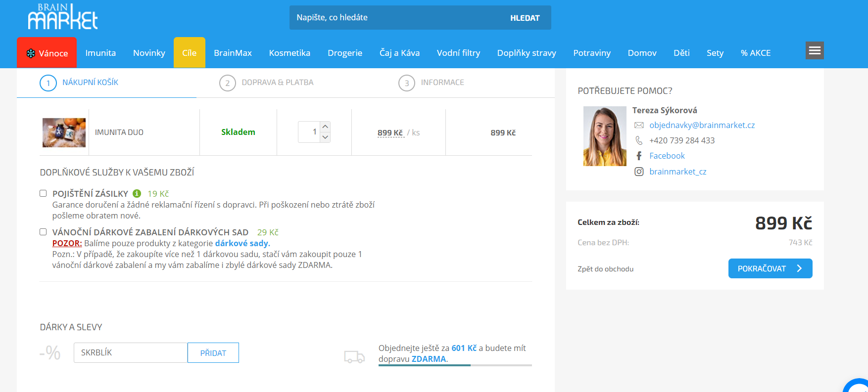Viewport: 868px width, 392px height.
Task: Open the % AKCE category
Action: [756, 53]
